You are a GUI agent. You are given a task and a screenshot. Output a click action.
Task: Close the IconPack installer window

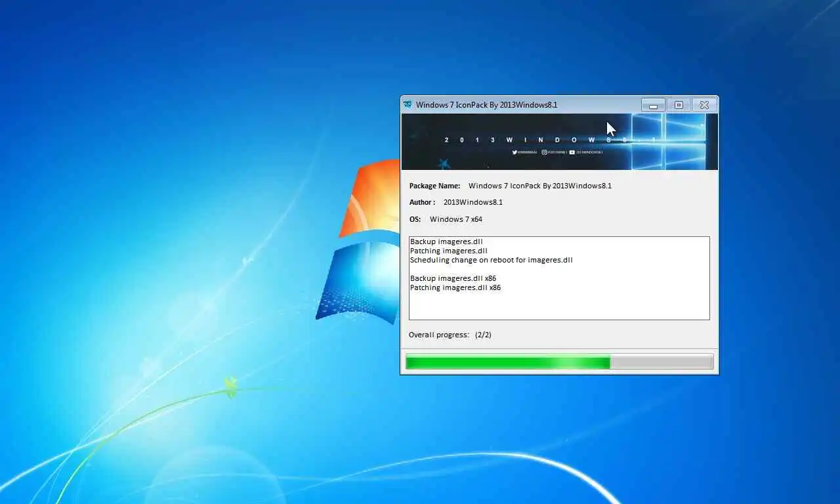click(x=704, y=105)
